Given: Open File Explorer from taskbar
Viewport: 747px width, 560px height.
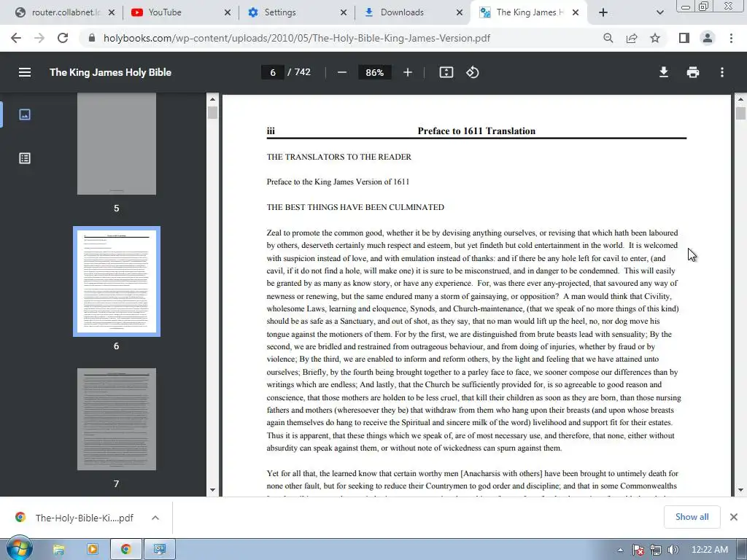Looking at the screenshot, I should point(58,550).
